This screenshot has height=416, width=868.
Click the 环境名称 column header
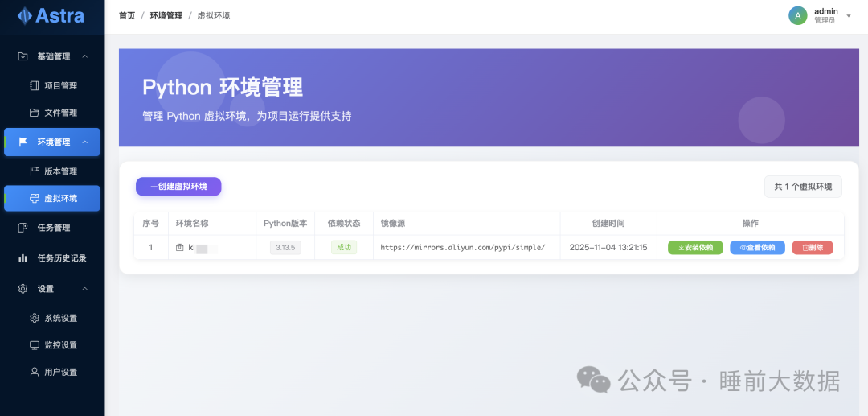coord(192,224)
